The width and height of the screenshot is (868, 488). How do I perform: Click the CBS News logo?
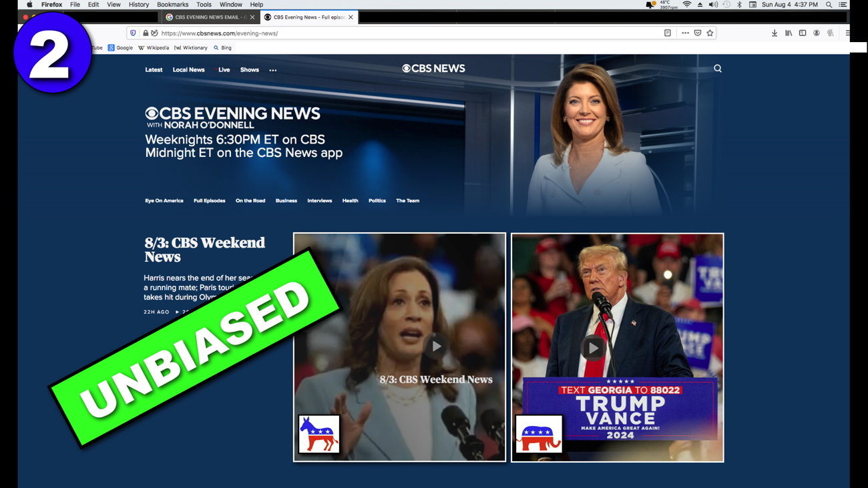click(x=433, y=69)
